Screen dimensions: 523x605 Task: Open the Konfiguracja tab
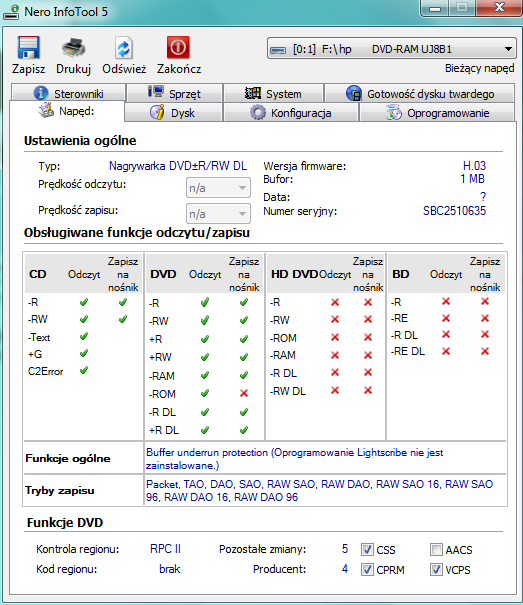[x=291, y=113]
